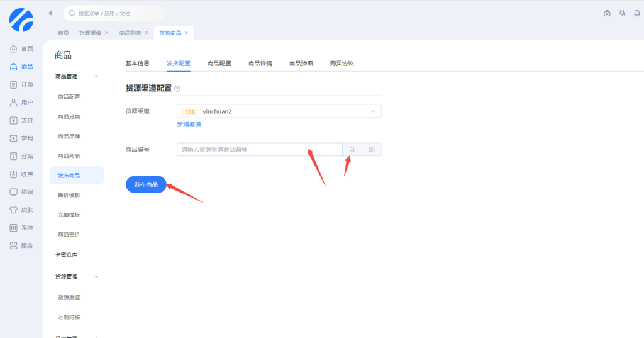Open 售价模板 in the submenu
The width and height of the screenshot is (644, 338).
(x=69, y=195)
